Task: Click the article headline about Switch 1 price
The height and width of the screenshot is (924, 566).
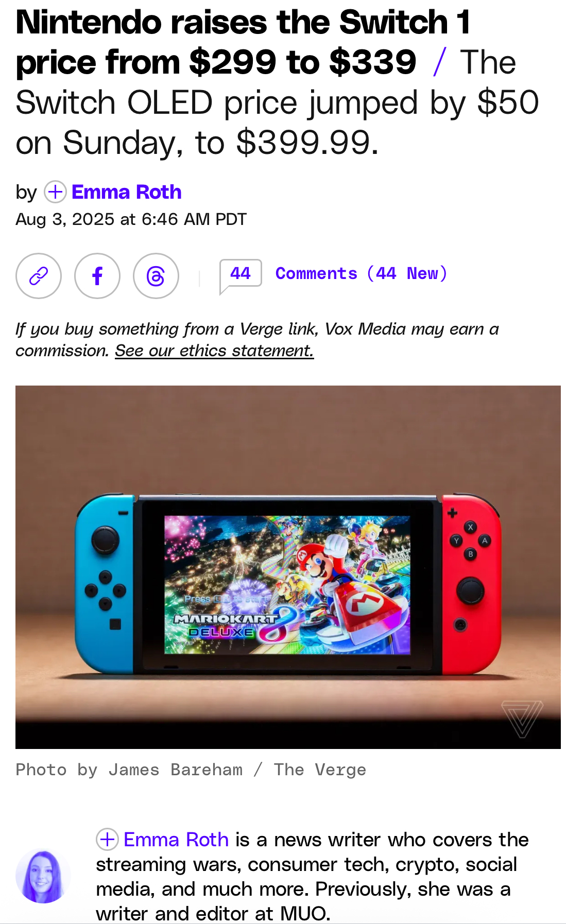Action: coord(243,42)
